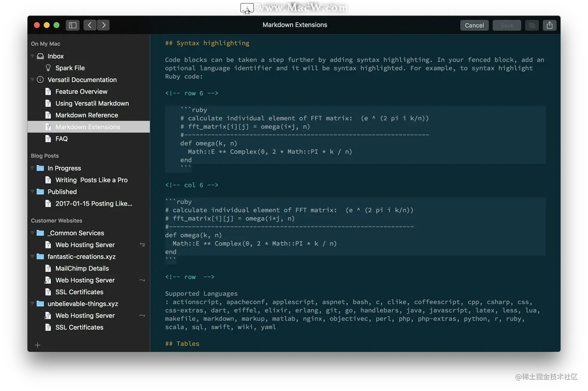Collapse the _Common Services folder
This screenshot has width=588, height=391.
tap(33, 233)
